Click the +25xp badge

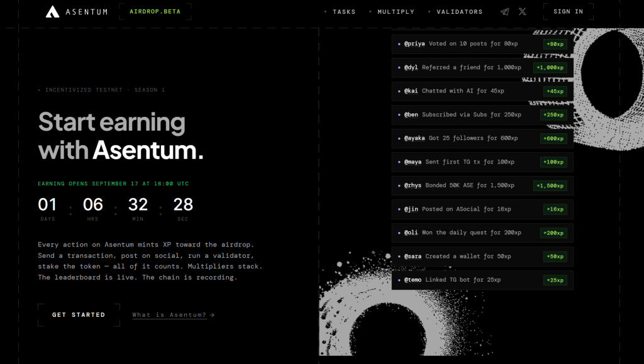[x=555, y=280]
